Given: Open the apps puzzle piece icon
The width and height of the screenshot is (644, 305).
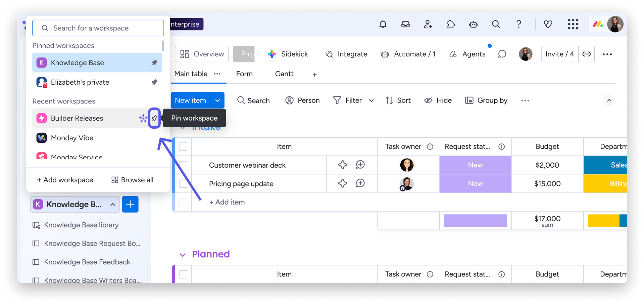Looking at the screenshot, I should [x=450, y=24].
